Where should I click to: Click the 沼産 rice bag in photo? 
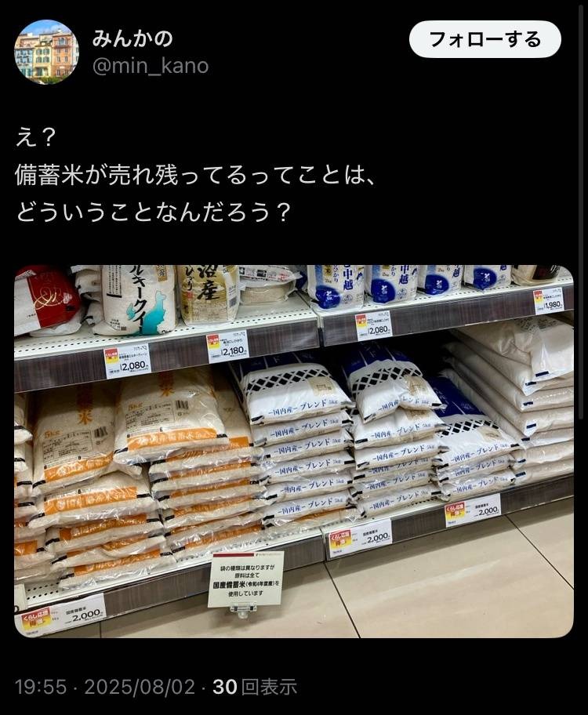click(208, 292)
